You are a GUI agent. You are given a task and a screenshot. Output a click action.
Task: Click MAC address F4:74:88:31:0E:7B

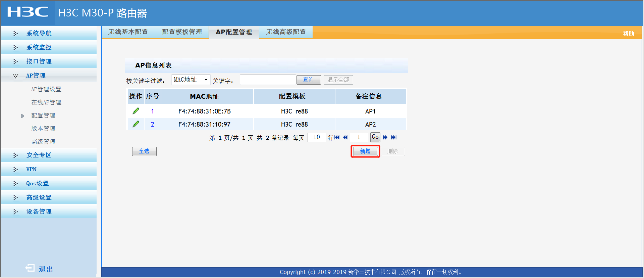click(x=205, y=111)
